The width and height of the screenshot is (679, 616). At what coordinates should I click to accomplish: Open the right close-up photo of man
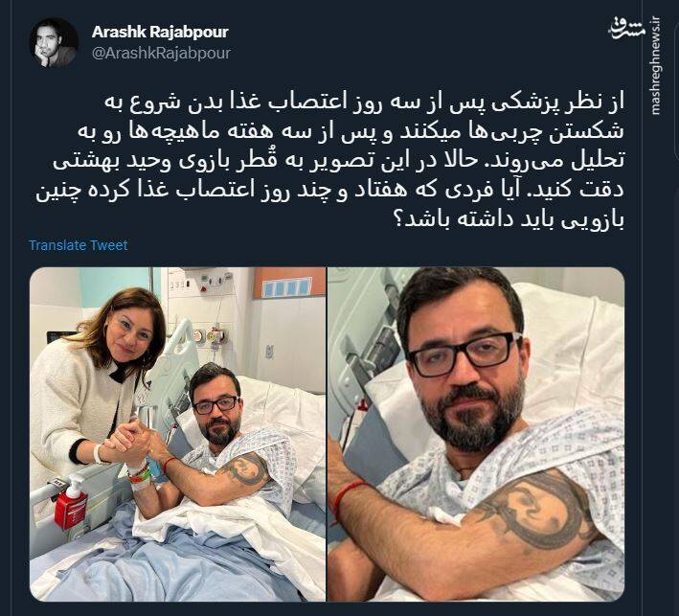click(476, 434)
